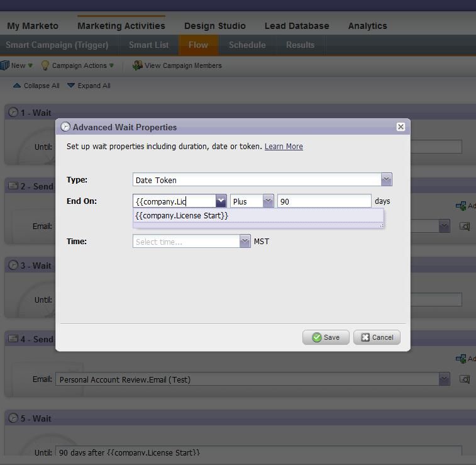Collapse All flow steps
Viewport: 476px width, 465px height.
coord(36,86)
